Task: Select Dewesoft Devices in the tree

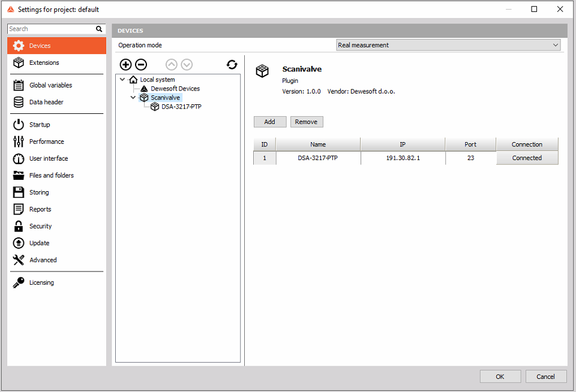Action: click(175, 89)
